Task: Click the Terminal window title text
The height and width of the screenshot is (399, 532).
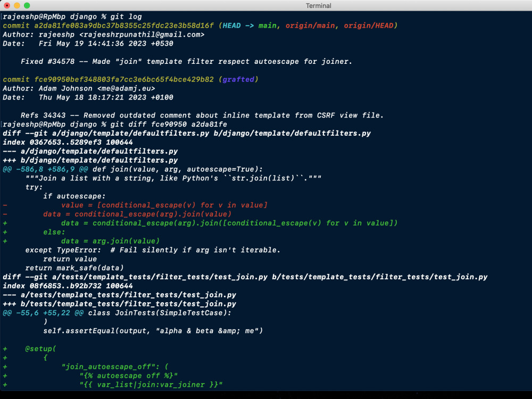Action: coord(318,6)
